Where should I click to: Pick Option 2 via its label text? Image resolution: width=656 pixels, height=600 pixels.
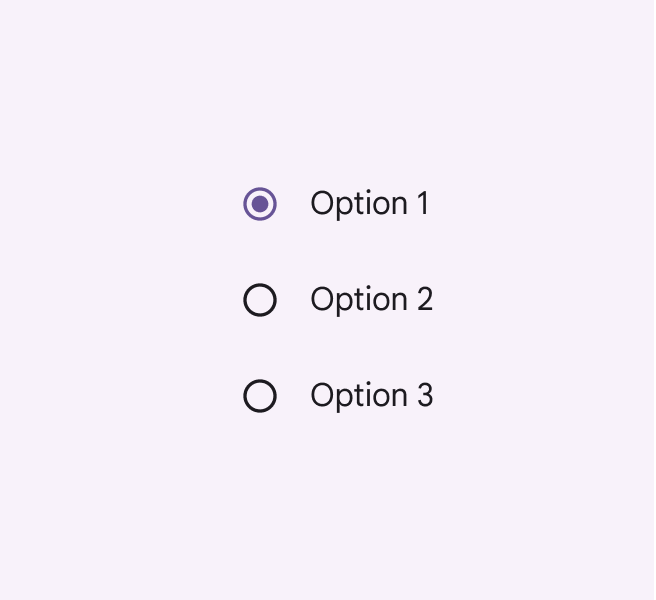pos(371,300)
